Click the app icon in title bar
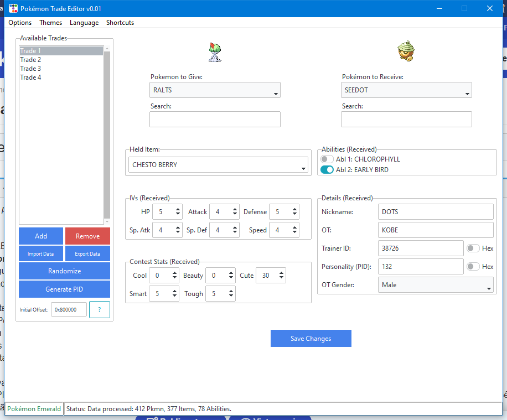507x420 pixels. point(13,9)
